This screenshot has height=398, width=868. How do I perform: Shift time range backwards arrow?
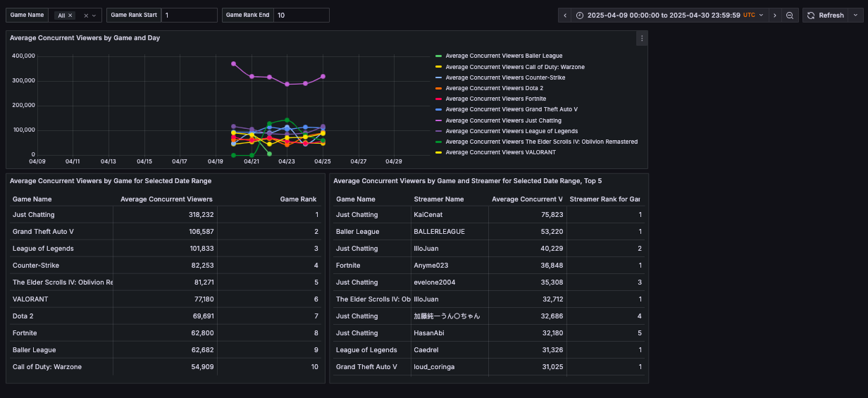tap(565, 15)
